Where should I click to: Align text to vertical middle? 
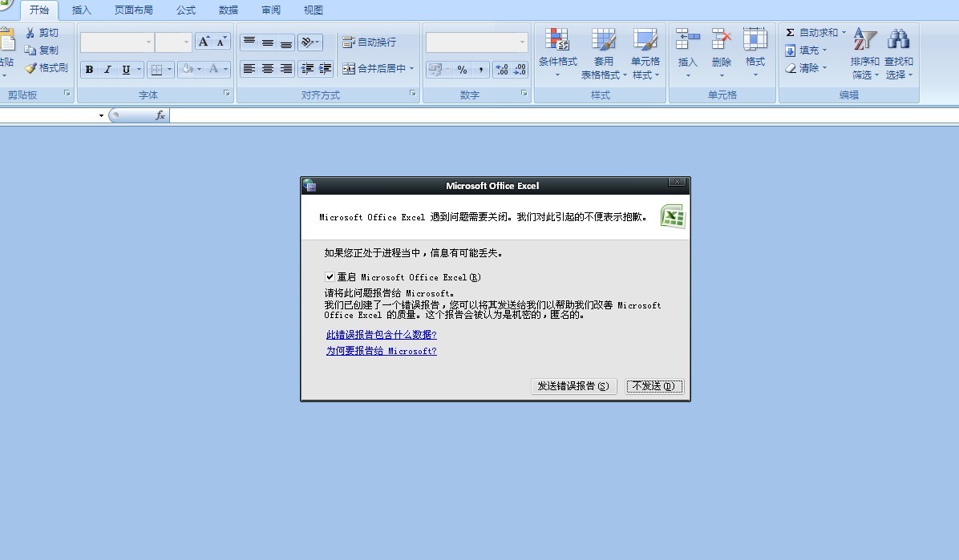point(267,42)
